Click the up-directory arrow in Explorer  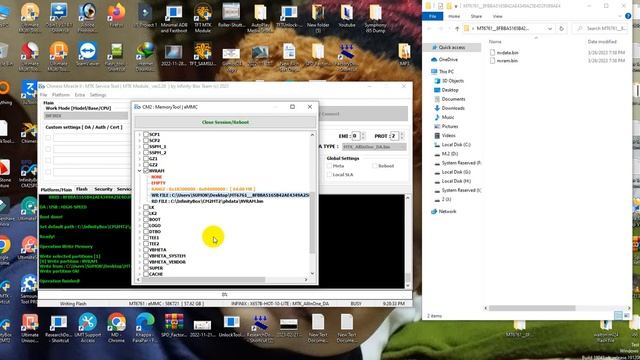tap(457, 29)
